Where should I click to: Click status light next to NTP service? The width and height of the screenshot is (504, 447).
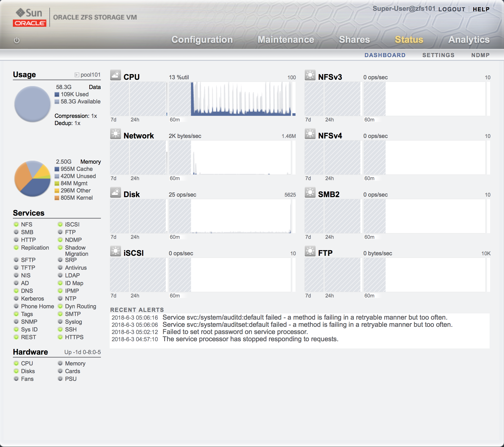pyautogui.click(x=60, y=299)
